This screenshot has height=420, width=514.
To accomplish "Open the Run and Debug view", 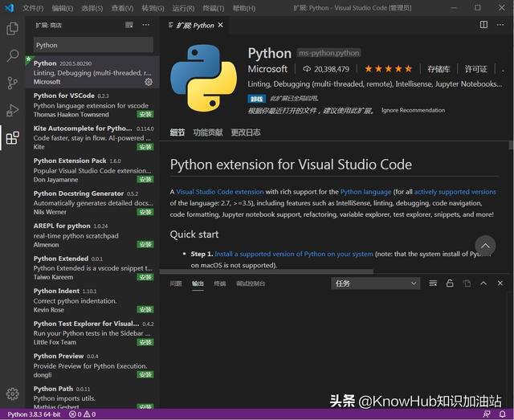I will tap(13, 110).
